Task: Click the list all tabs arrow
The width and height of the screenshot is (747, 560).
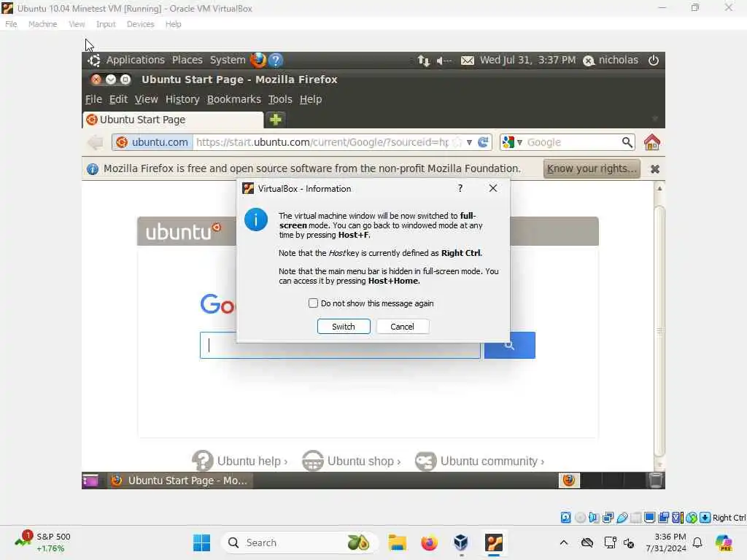Action: (655, 118)
